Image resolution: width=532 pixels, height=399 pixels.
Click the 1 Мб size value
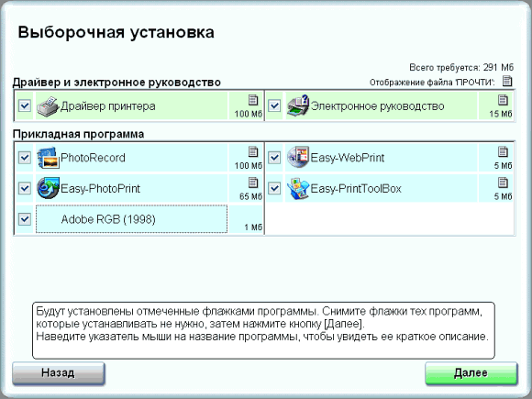pyautogui.click(x=253, y=227)
